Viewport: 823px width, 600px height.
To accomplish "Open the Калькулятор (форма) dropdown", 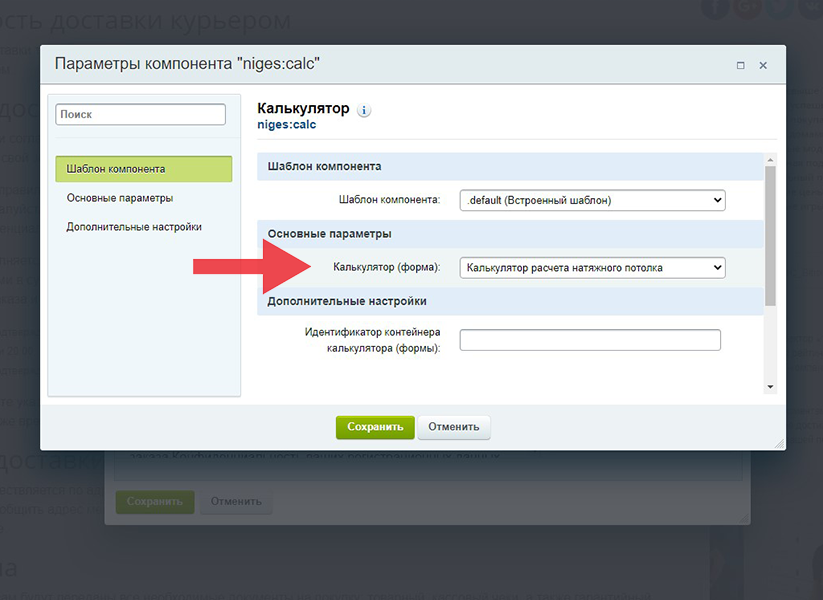I will pyautogui.click(x=593, y=268).
